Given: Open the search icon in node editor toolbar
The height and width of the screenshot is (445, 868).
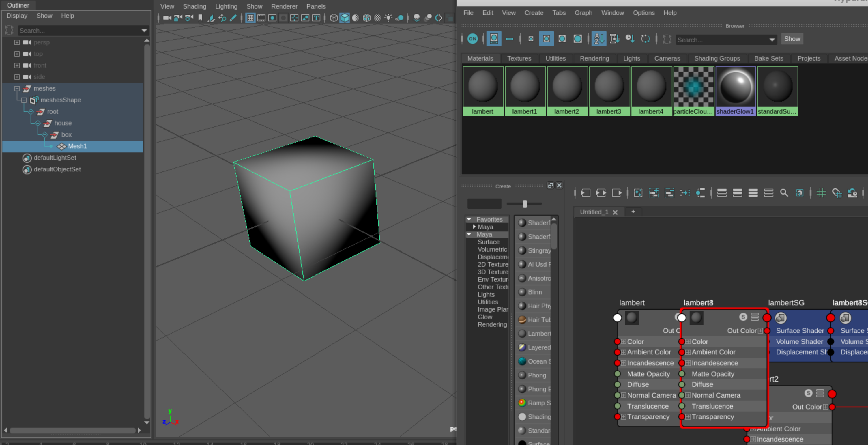Looking at the screenshot, I should pyautogui.click(x=784, y=193).
